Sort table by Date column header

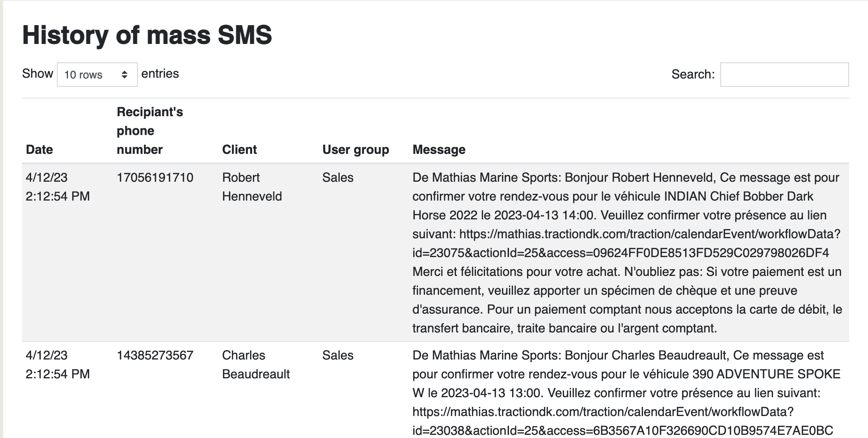pyautogui.click(x=39, y=150)
